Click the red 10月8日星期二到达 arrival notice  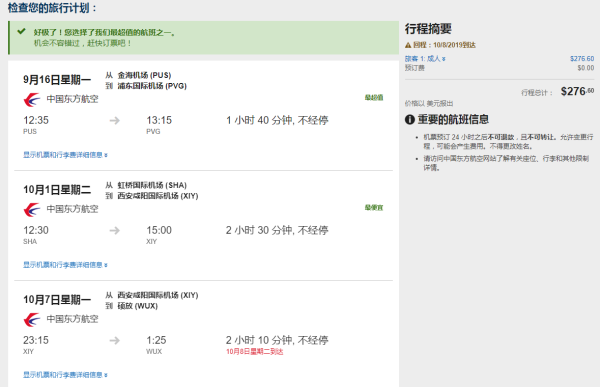coord(254,352)
